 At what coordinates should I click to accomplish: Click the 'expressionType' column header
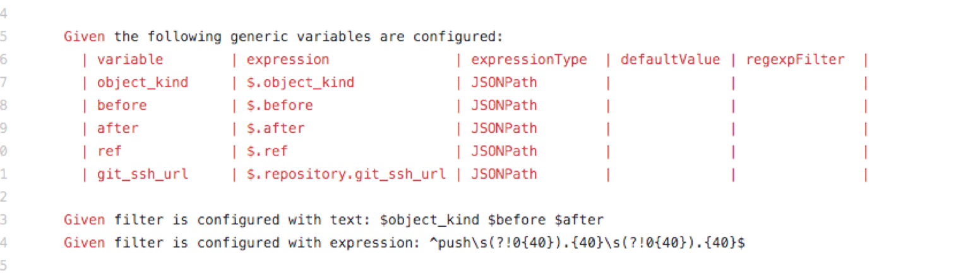[x=529, y=60]
